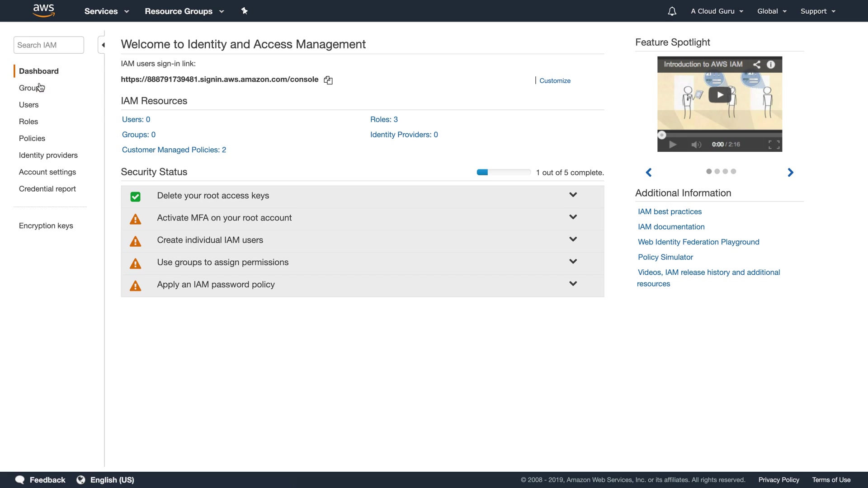868x488 pixels.
Task: Open the video info icon
Action: coord(771,64)
